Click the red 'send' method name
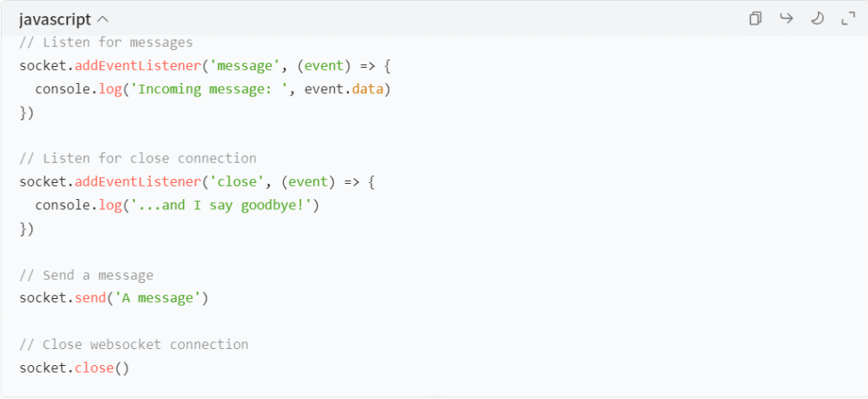Image resolution: width=868 pixels, height=399 pixels. [90, 298]
